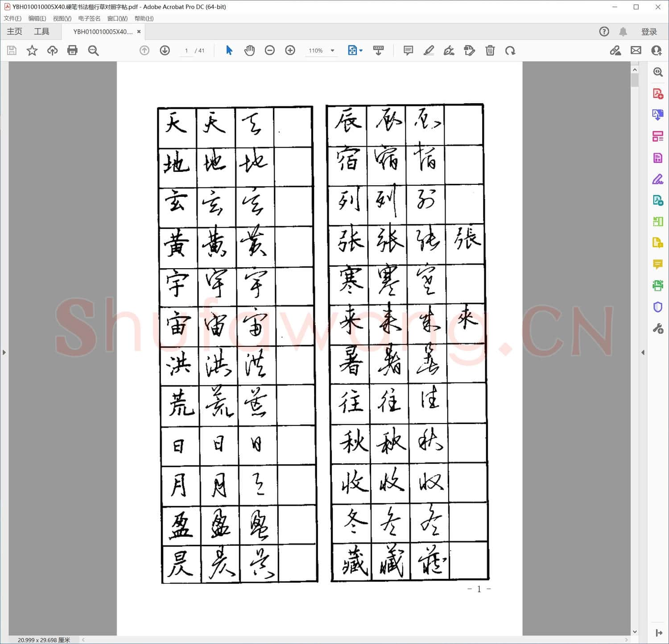Share a link to file

(615, 50)
